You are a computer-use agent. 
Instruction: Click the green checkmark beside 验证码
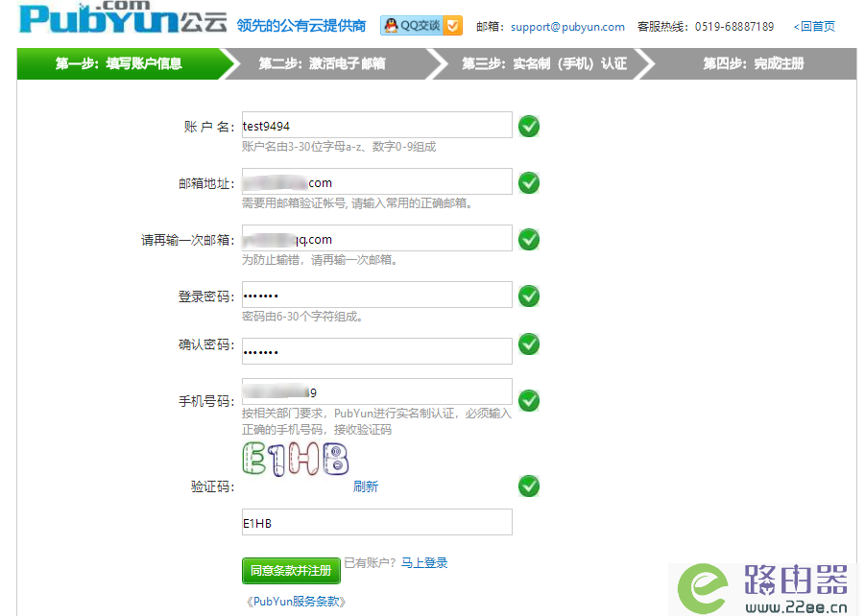tap(529, 486)
